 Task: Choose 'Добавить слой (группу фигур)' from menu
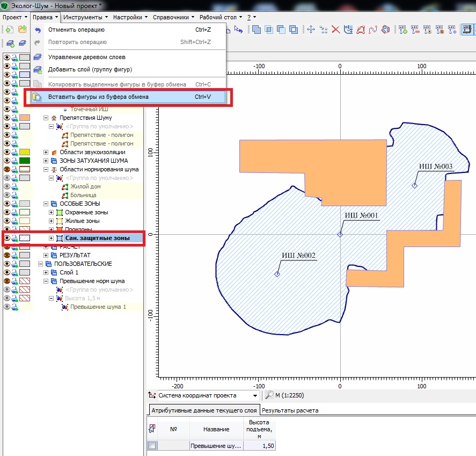90,69
